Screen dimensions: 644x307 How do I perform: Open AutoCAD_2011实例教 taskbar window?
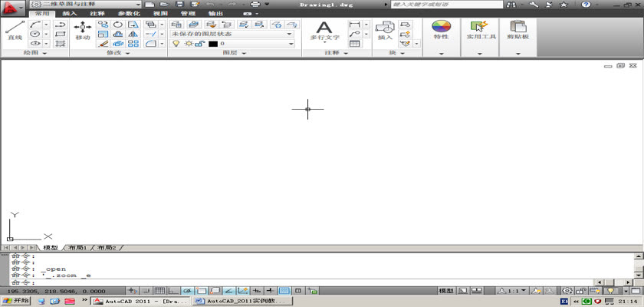[x=243, y=302]
